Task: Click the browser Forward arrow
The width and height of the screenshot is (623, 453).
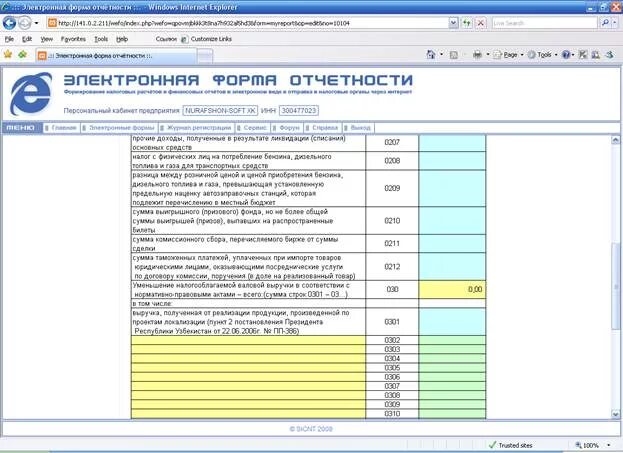Action: click(25, 23)
